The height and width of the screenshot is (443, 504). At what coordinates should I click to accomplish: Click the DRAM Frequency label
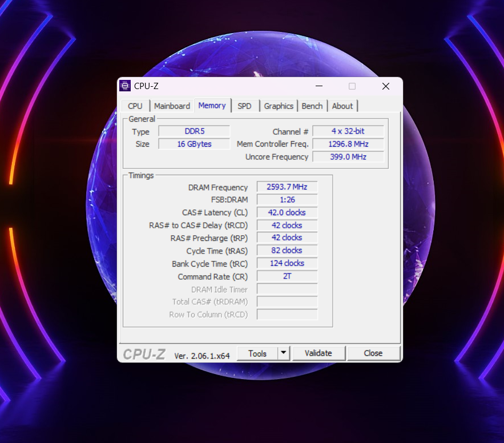coord(218,187)
